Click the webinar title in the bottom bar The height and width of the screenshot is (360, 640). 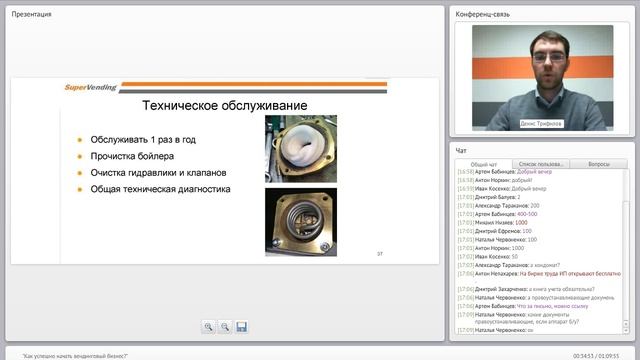coord(75,356)
